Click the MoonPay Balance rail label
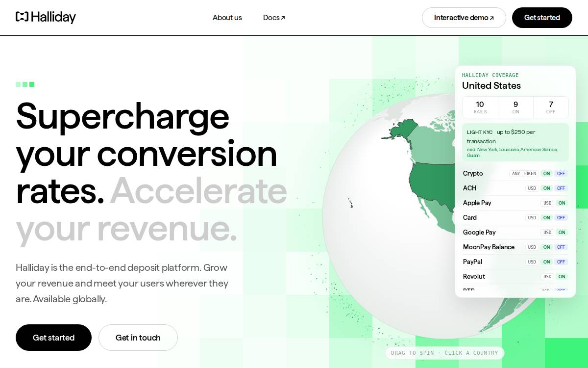 point(489,247)
